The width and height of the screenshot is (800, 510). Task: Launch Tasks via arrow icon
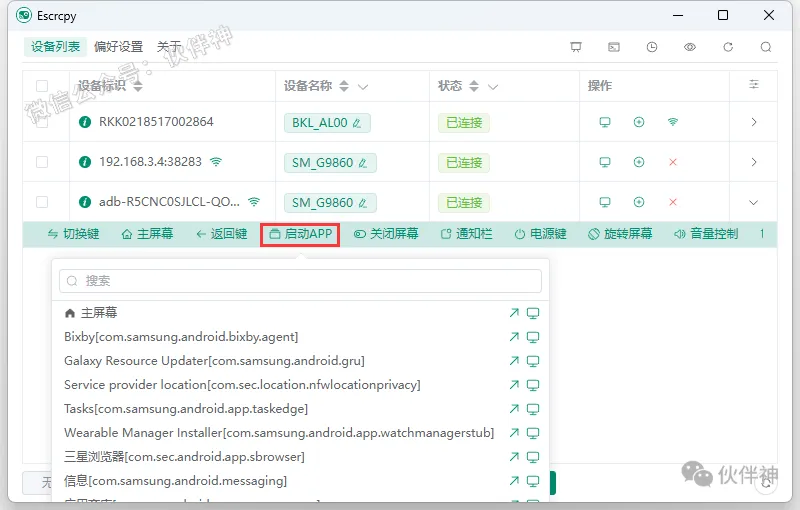click(x=514, y=409)
